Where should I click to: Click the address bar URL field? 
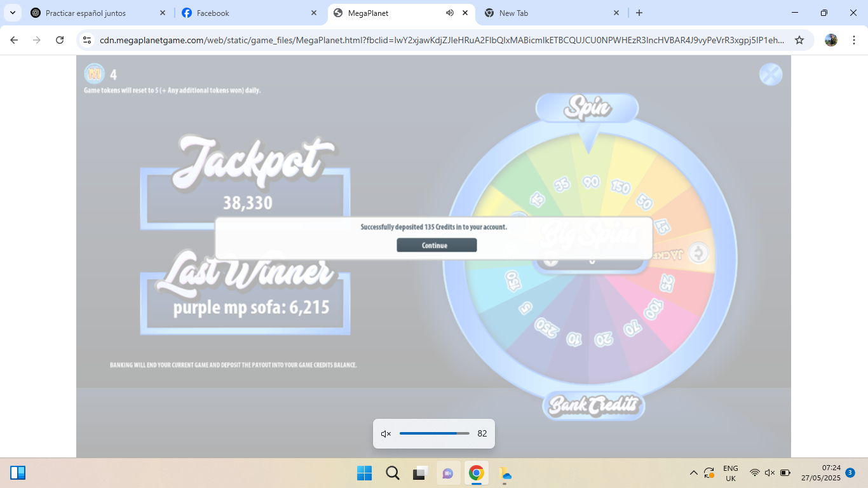pos(442,40)
